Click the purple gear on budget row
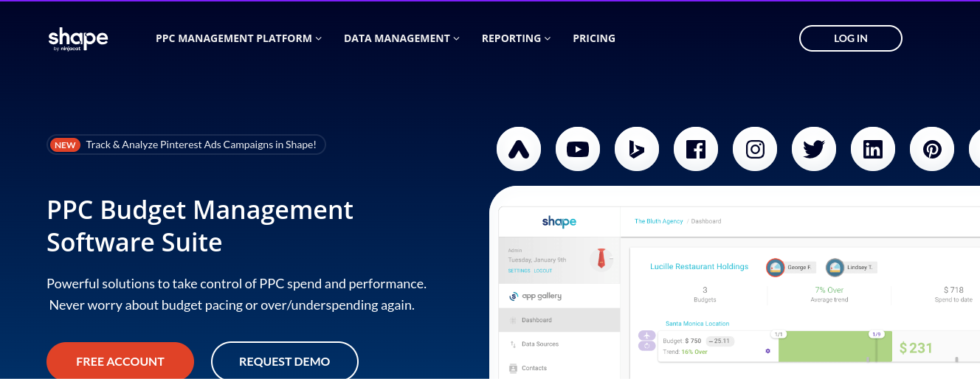This screenshot has width=980, height=379. pos(767,351)
